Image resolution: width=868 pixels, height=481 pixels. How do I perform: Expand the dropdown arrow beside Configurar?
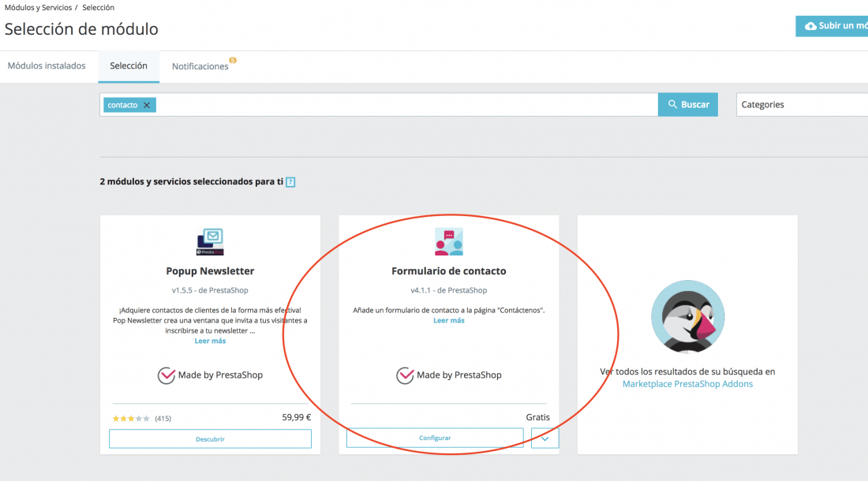point(544,438)
